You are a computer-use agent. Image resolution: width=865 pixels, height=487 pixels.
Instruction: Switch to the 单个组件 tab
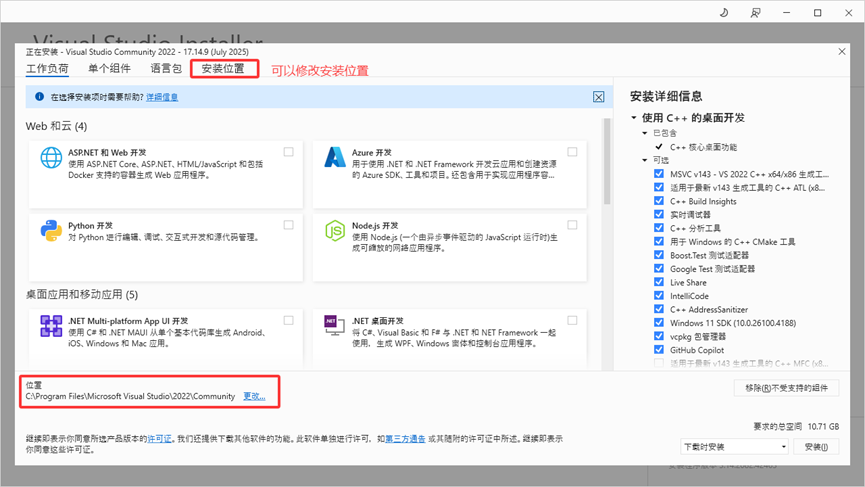point(109,68)
